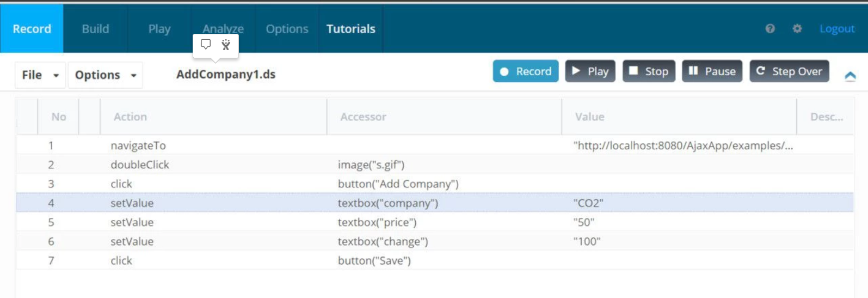Select row 4 setValue textbox company

(x=435, y=203)
